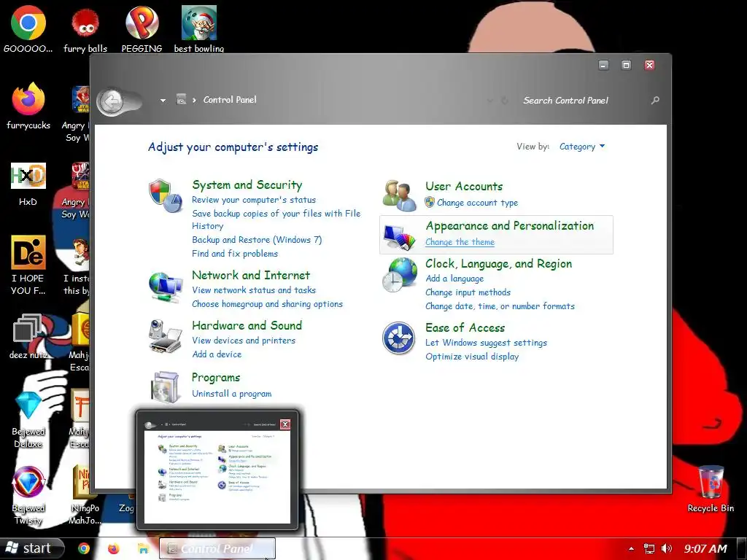
Task: Click Change date, time, or number formats
Action: coord(500,306)
